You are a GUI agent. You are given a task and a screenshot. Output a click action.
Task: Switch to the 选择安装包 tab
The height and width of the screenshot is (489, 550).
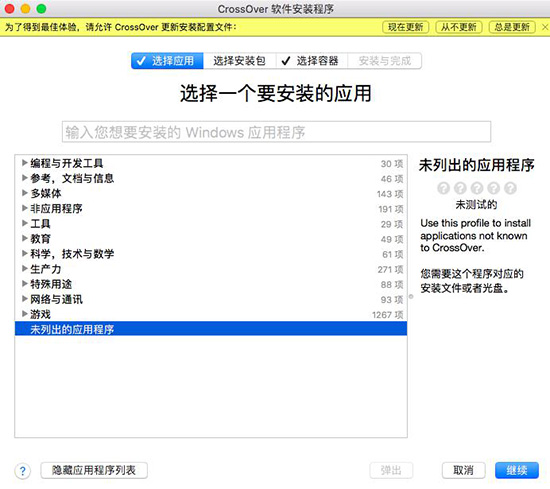pyautogui.click(x=240, y=61)
